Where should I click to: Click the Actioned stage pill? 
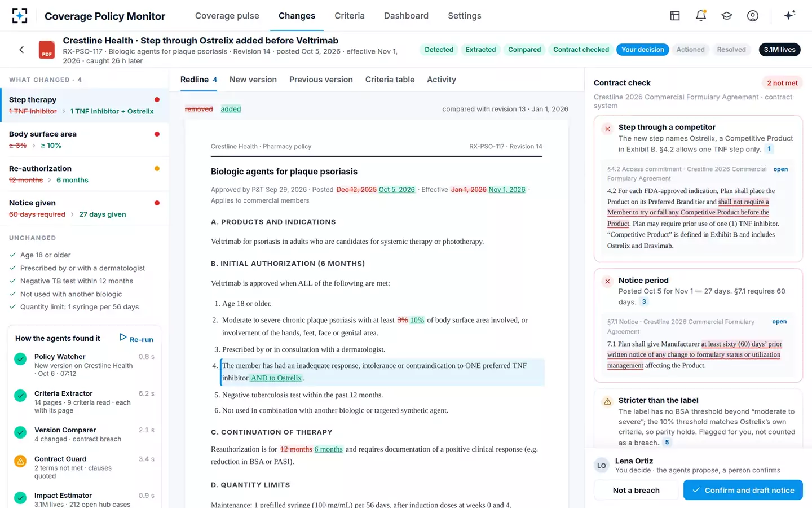(691, 50)
